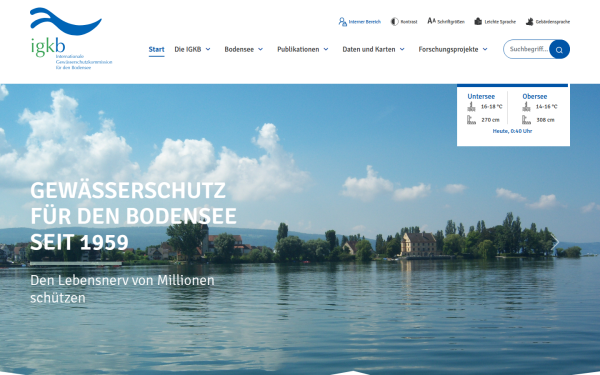Click the Obersee heading in the widget
Viewport: 600px width, 375px height.
click(535, 96)
